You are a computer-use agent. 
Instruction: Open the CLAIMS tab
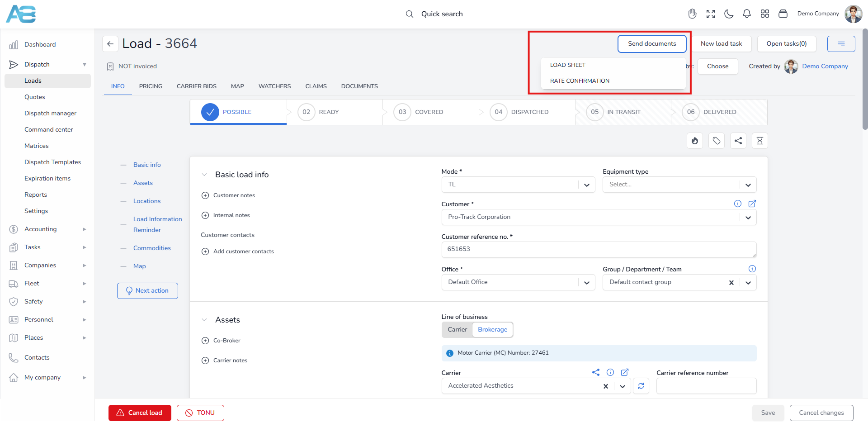(x=316, y=86)
